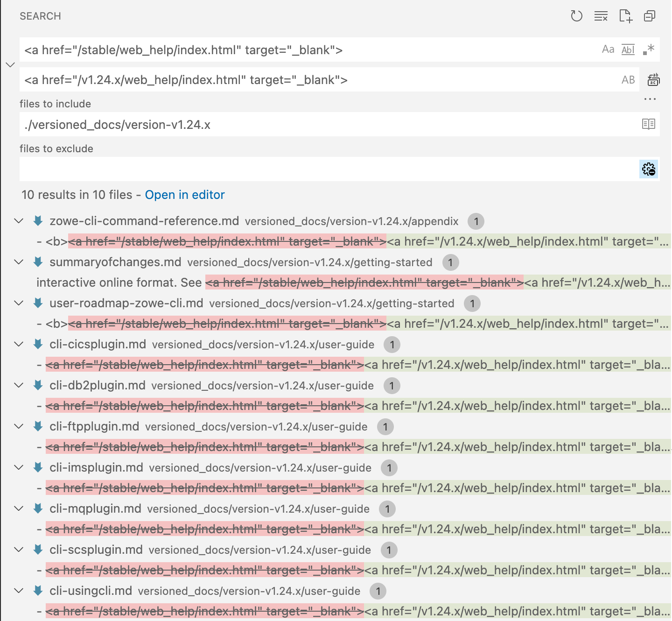Collapse cli-scsplugin.md results
The width and height of the screenshot is (672, 621).
[x=19, y=550]
